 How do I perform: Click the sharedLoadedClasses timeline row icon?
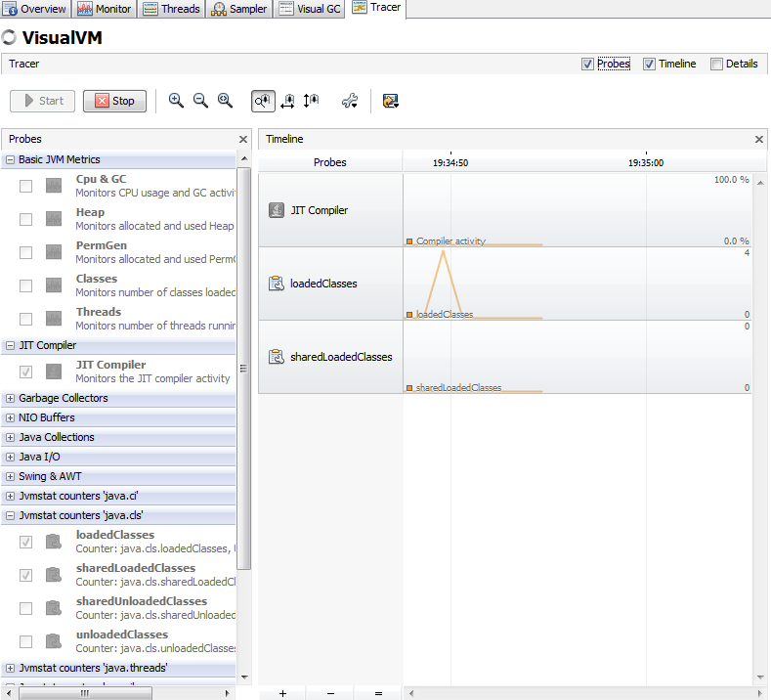coord(277,357)
